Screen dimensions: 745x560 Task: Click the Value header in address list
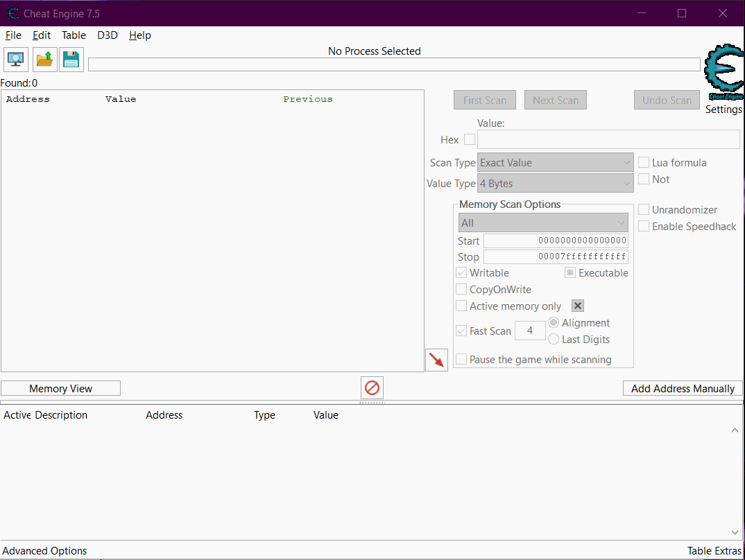tap(326, 415)
